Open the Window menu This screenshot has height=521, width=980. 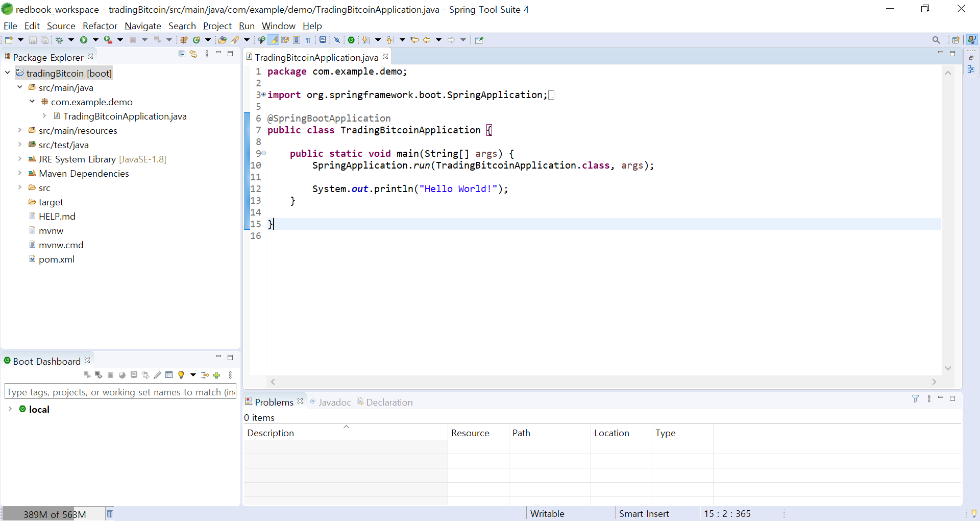pyautogui.click(x=279, y=26)
